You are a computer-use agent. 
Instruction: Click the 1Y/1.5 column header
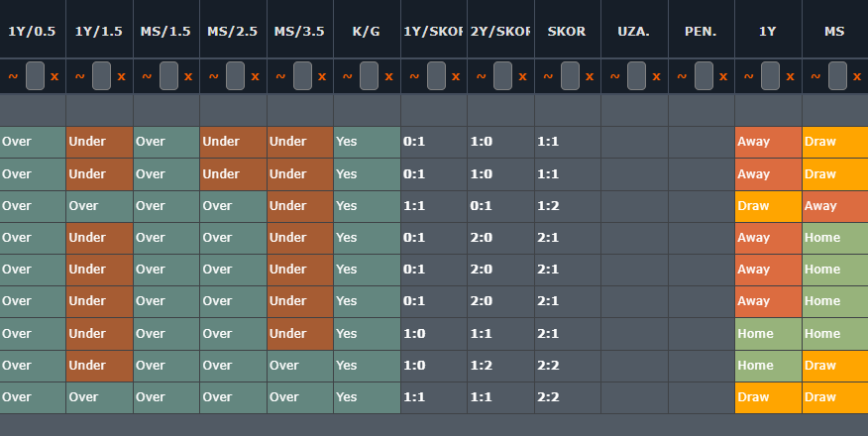[99, 31]
